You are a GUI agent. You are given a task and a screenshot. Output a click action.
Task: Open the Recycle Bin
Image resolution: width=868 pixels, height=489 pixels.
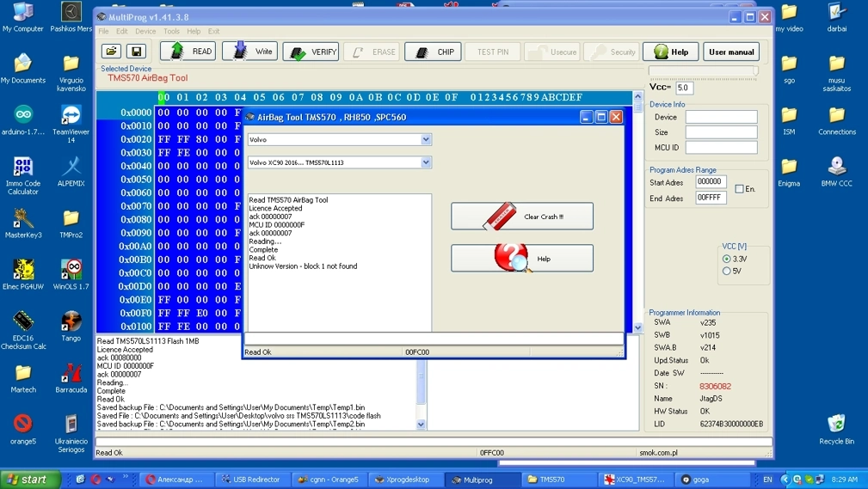(x=836, y=429)
